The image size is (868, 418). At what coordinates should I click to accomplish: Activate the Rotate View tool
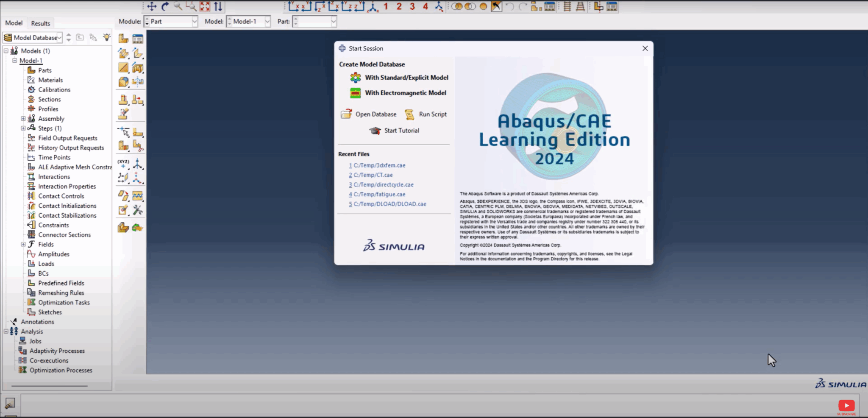tap(165, 6)
